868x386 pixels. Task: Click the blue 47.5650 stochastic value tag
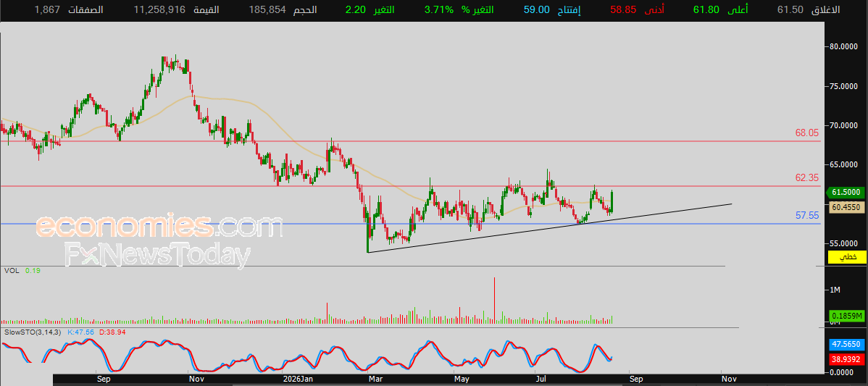[846, 344]
